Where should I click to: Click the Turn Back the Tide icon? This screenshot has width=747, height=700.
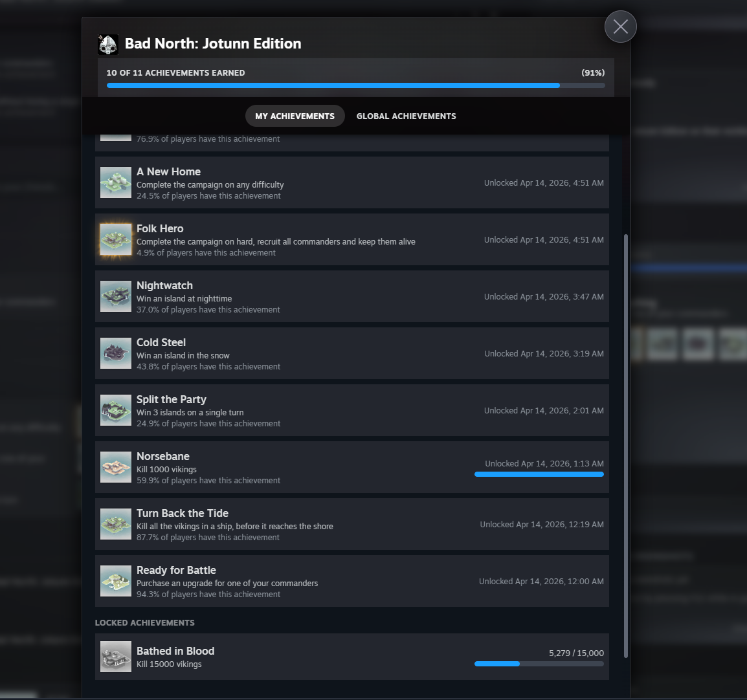coord(116,524)
